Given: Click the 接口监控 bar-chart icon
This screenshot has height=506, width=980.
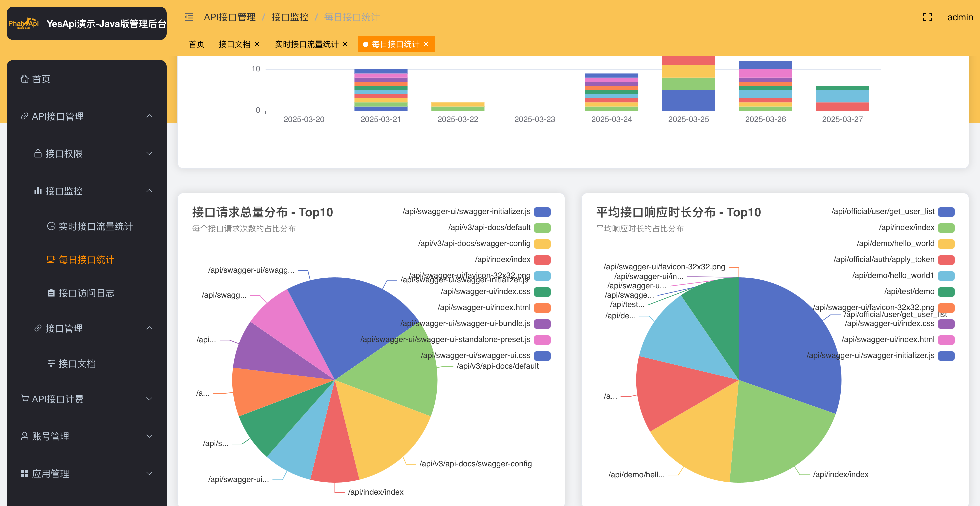Looking at the screenshot, I should [x=38, y=191].
